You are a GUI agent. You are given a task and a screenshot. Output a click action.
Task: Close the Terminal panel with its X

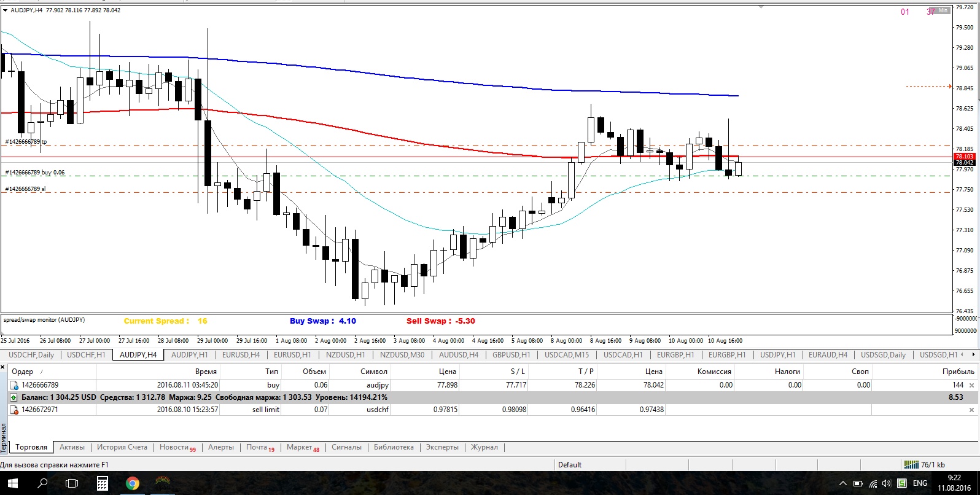(2, 367)
